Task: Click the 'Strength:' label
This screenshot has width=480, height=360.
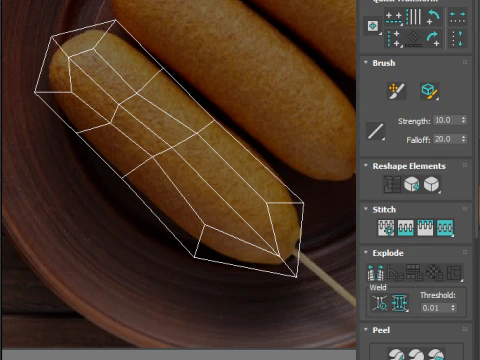Action: point(414,121)
